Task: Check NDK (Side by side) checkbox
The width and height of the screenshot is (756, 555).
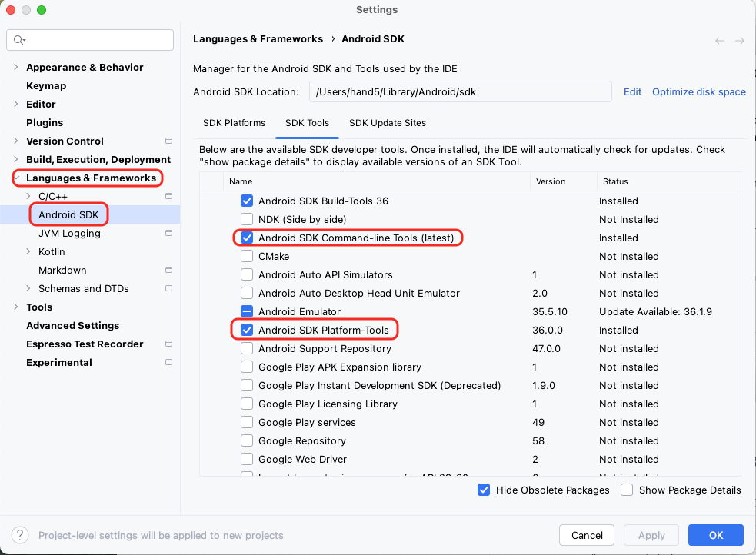Action: [247, 219]
